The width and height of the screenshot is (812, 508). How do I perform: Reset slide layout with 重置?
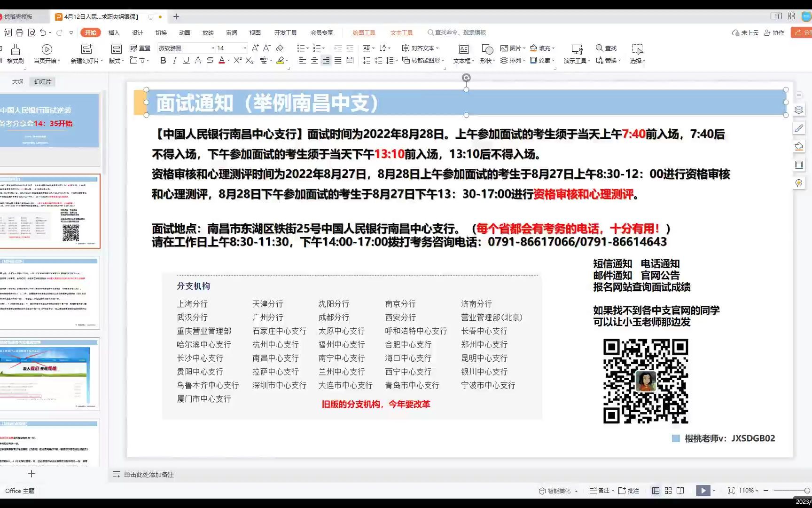click(x=140, y=48)
